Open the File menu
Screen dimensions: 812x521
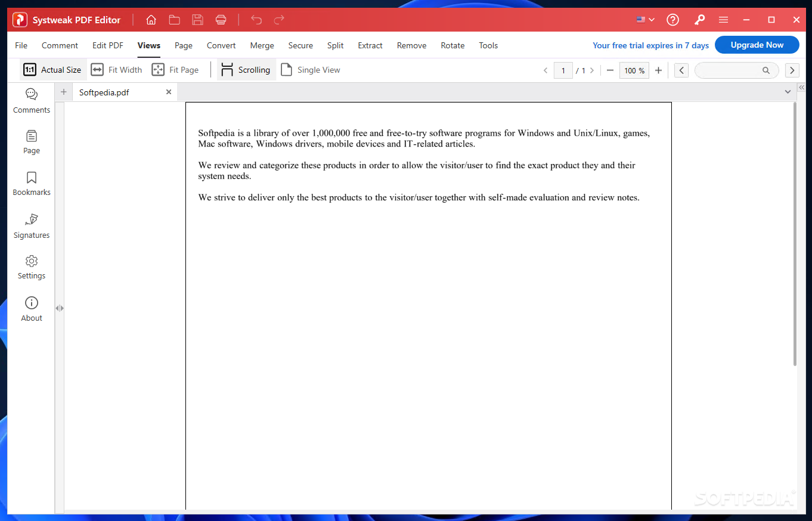click(21, 45)
